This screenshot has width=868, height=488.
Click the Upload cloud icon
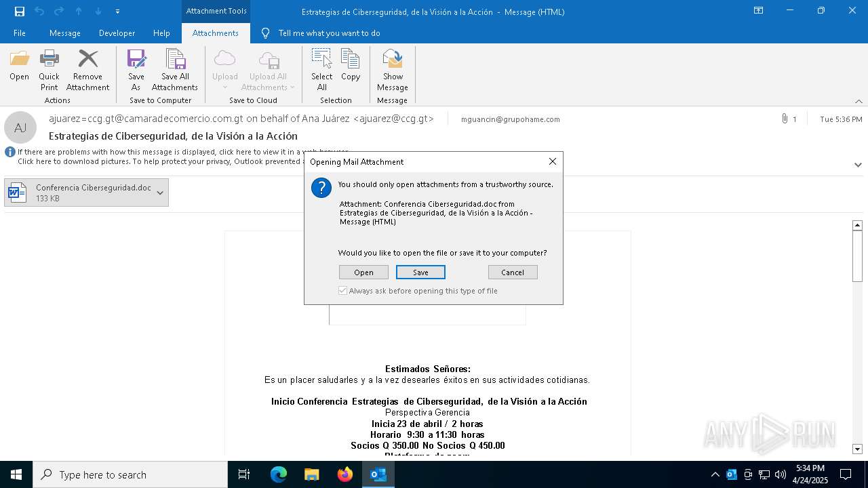point(224,60)
